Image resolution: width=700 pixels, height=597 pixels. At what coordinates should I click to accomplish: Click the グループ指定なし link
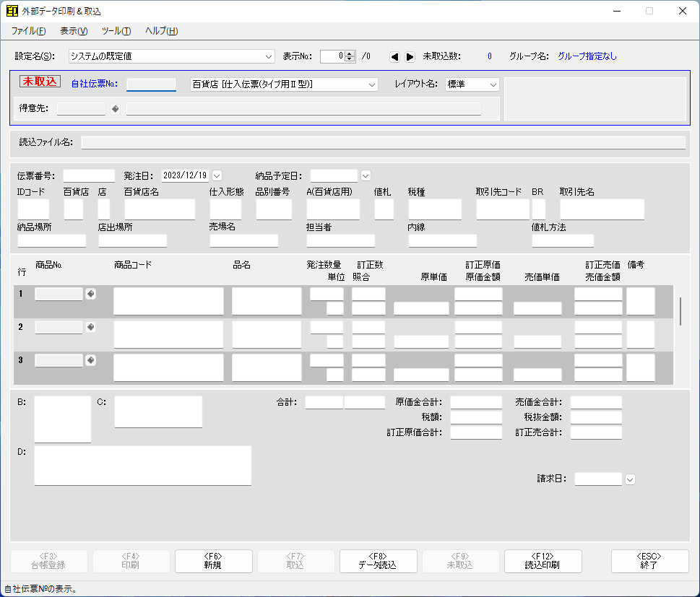pyautogui.click(x=587, y=56)
